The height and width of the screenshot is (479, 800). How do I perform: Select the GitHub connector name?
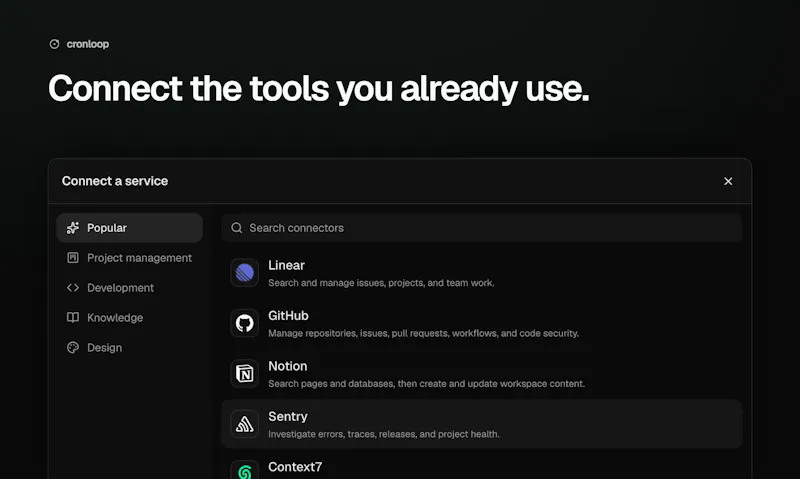click(288, 316)
